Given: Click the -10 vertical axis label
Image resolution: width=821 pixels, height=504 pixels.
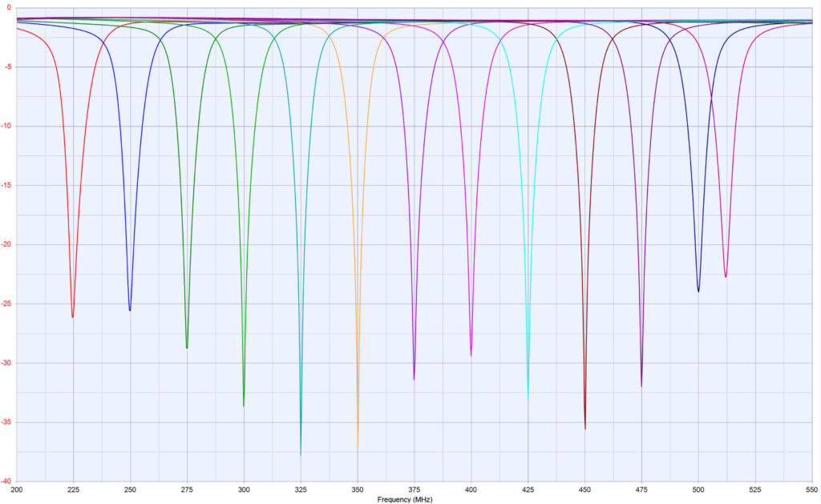Looking at the screenshot, I should (x=6, y=126).
